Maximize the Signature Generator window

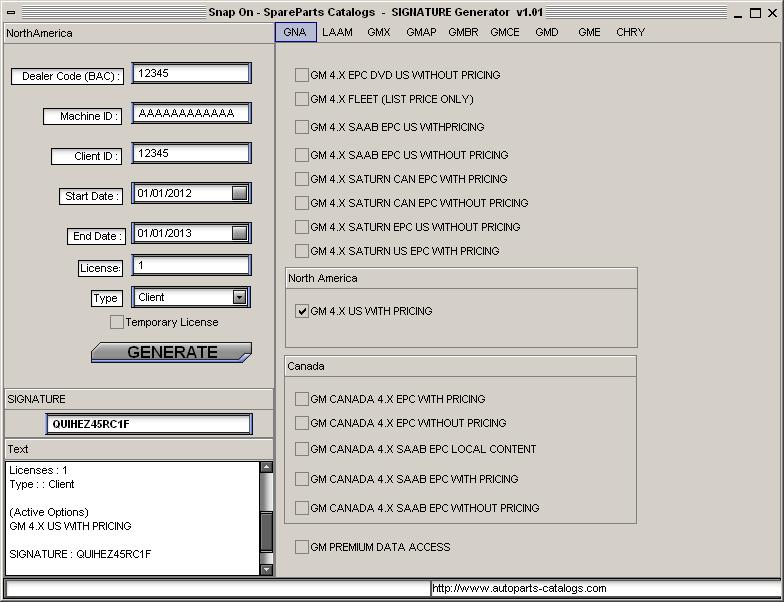coord(755,13)
